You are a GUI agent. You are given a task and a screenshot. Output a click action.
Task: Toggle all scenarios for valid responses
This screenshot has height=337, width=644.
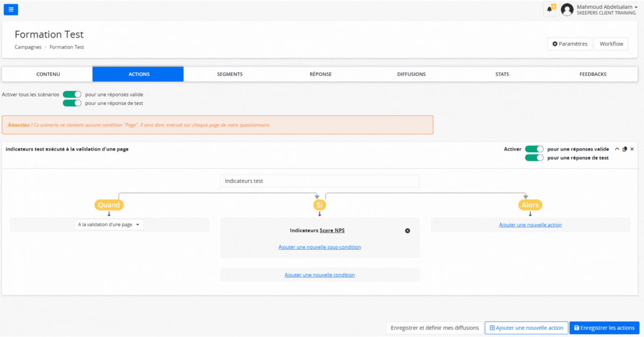(x=72, y=94)
